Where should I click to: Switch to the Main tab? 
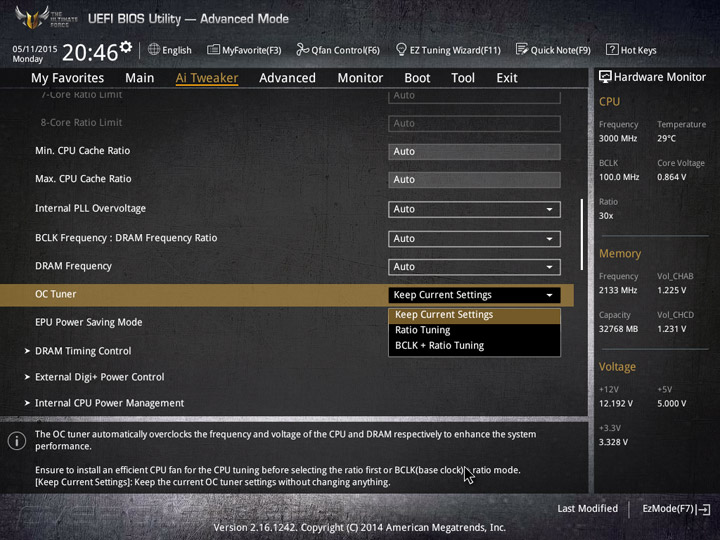140,78
